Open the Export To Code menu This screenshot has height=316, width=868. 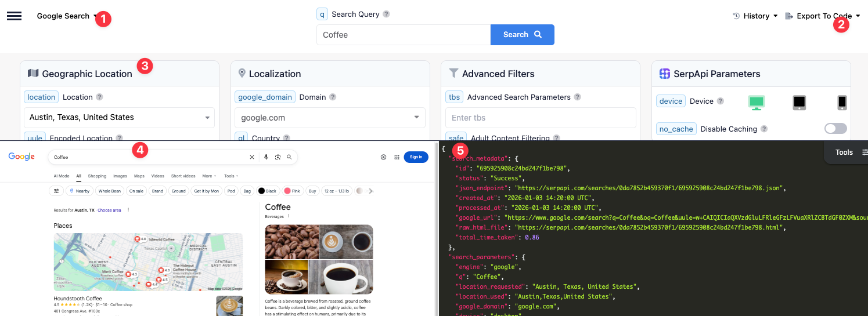pyautogui.click(x=823, y=16)
